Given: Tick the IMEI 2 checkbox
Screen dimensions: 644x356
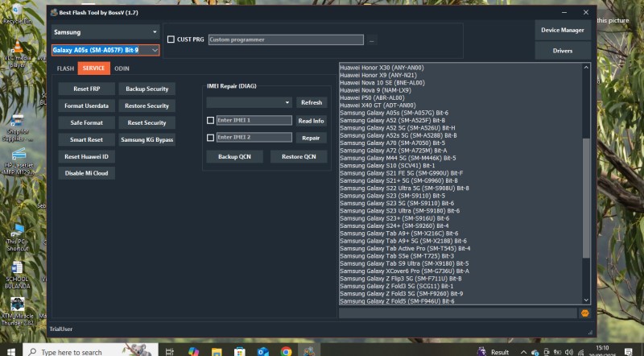Looking at the screenshot, I should click(x=210, y=137).
